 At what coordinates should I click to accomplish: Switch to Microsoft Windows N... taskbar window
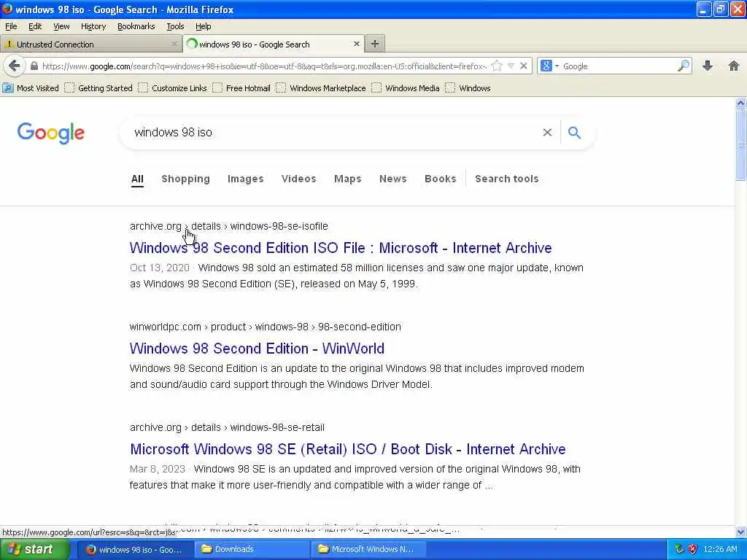370,549
